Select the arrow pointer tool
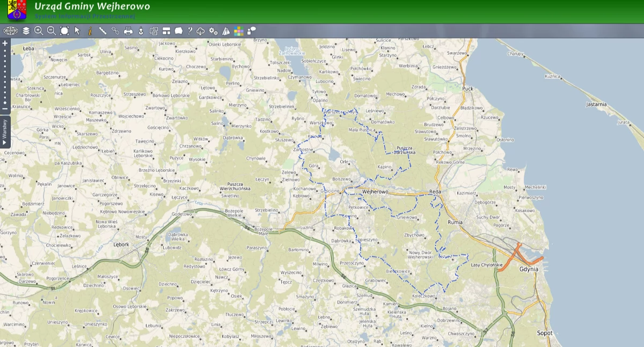644x347 pixels. [x=77, y=31]
